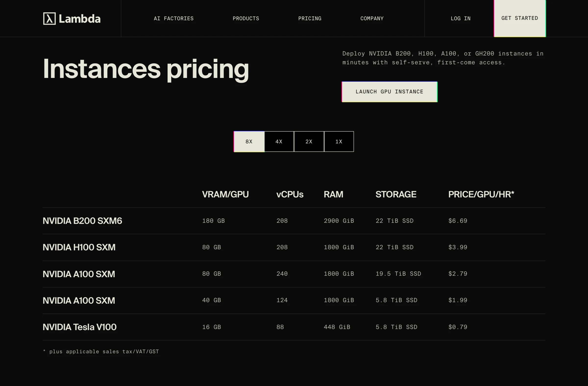Click the $3.99 price for H100

pyautogui.click(x=458, y=247)
